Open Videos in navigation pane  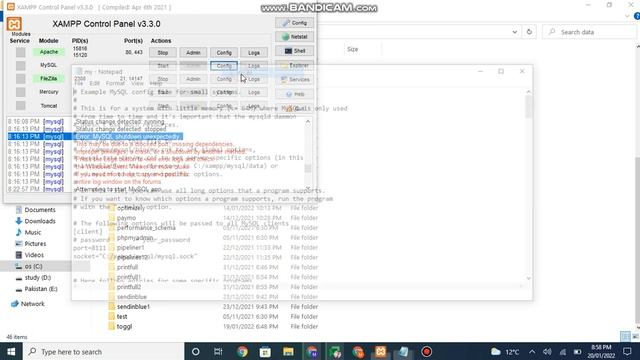34,255
